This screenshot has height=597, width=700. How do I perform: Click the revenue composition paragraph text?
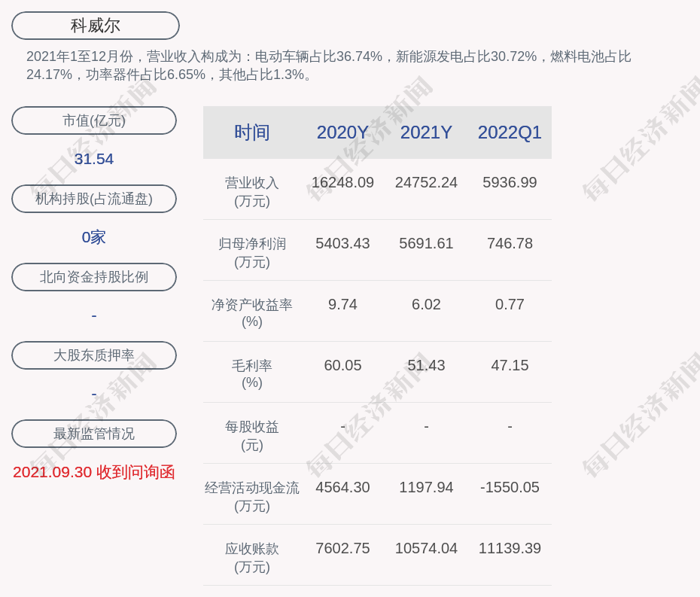click(x=329, y=65)
